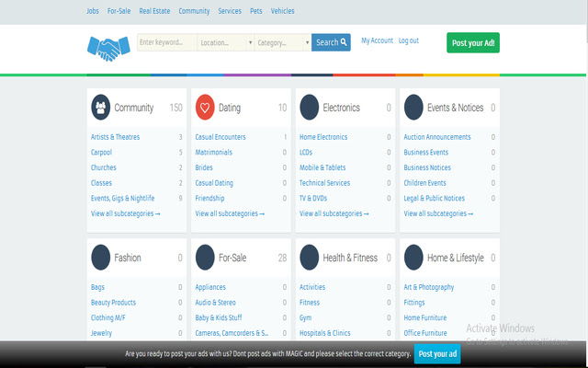Open Events, Gigs & Nightlife subcategory
The image size is (588, 368).
click(122, 199)
